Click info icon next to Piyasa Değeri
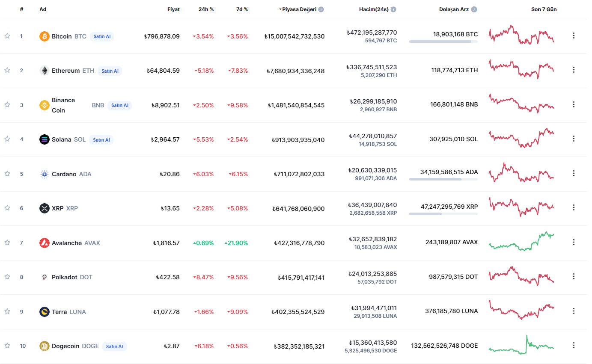 click(321, 9)
